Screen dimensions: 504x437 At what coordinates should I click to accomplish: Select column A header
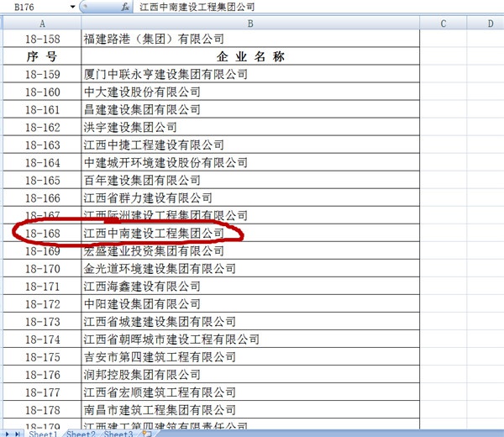point(42,24)
